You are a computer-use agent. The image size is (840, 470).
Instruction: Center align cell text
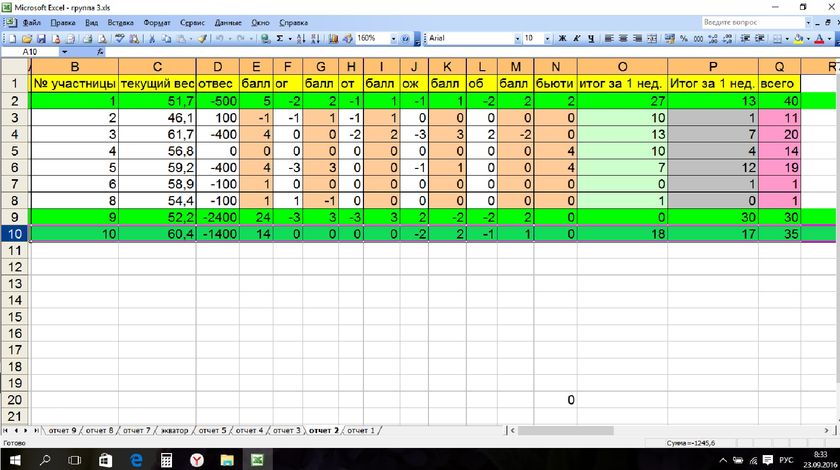[624, 39]
